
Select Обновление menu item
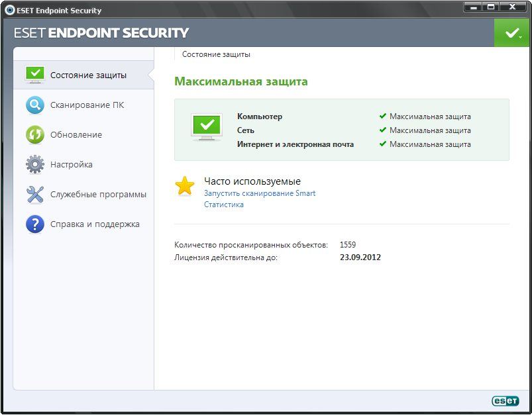[x=76, y=135]
